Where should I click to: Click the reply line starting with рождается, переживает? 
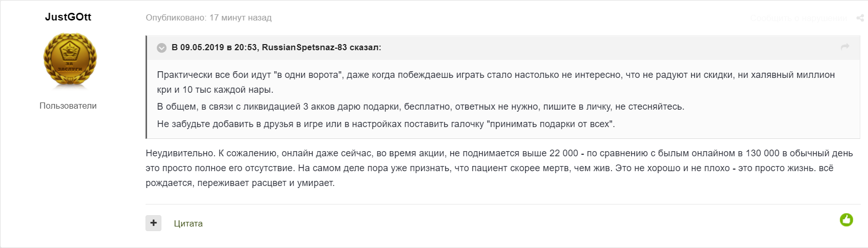tap(240, 183)
